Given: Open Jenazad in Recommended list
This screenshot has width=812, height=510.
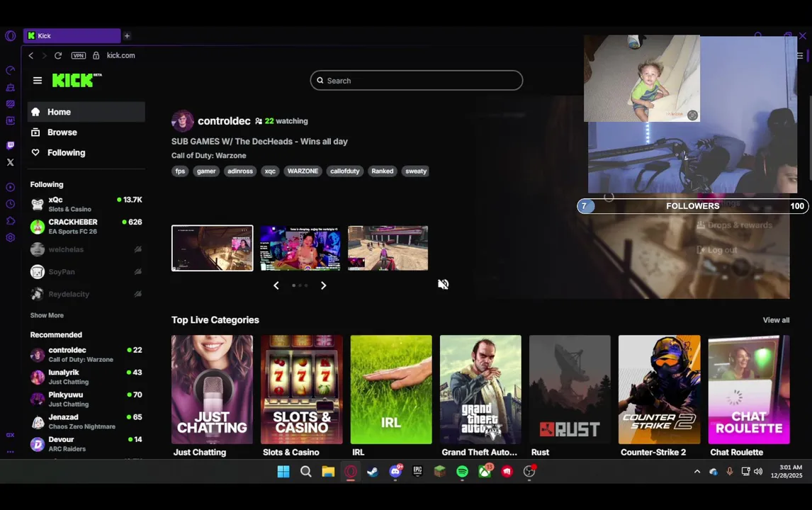Looking at the screenshot, I should (x=86, y=421).
